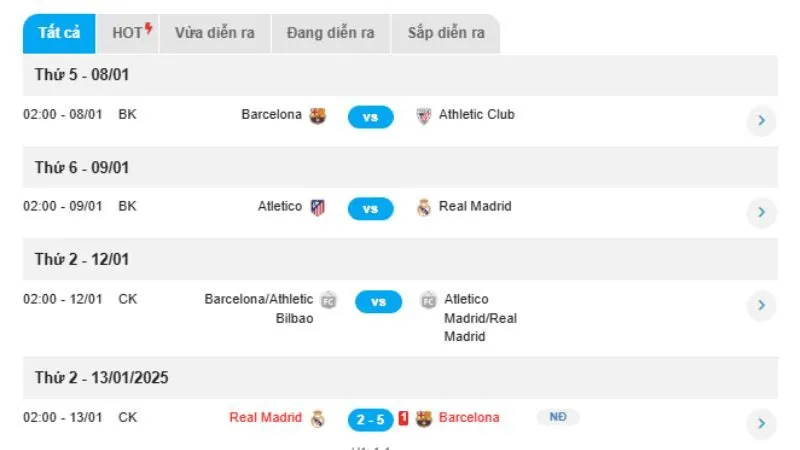Image resolution: width=800 pixels, height=450 pixels.
Task: Click the Athletic Club crest icon
Action: point(424,115)
